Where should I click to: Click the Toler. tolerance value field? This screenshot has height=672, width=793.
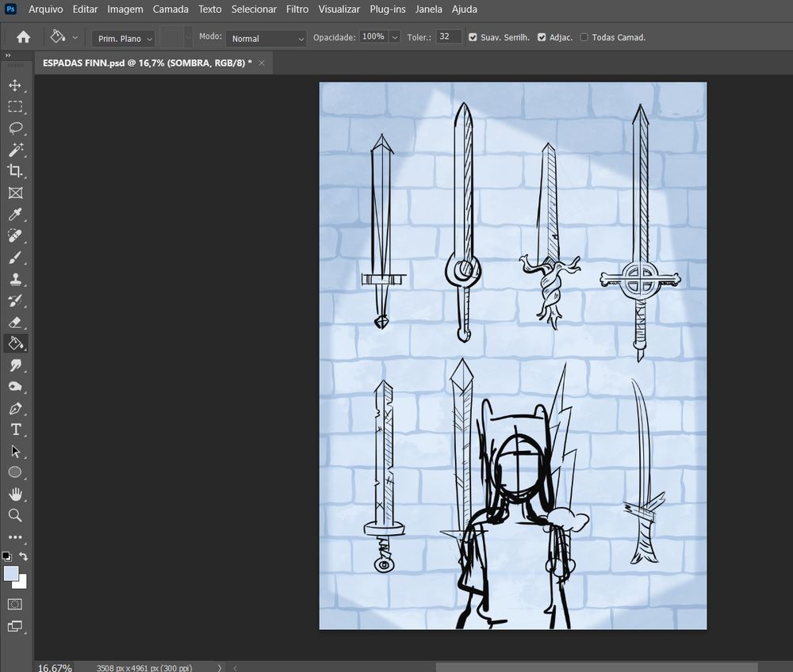[449, 36]
